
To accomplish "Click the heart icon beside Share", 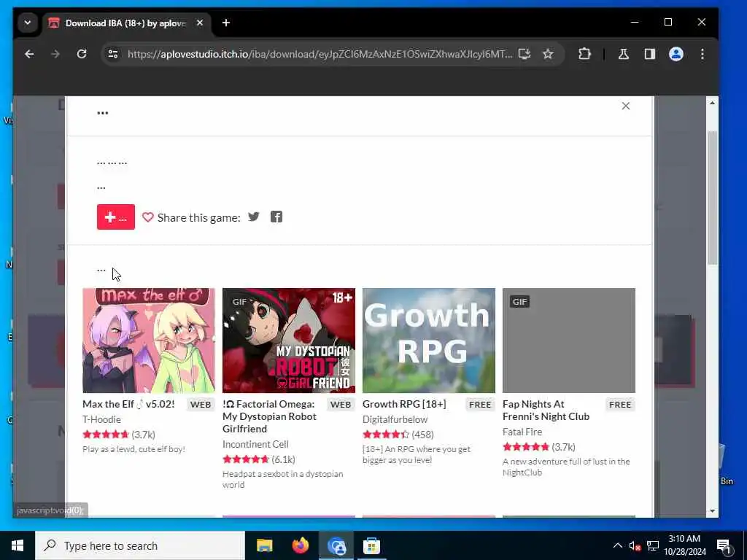I will 147,217.
